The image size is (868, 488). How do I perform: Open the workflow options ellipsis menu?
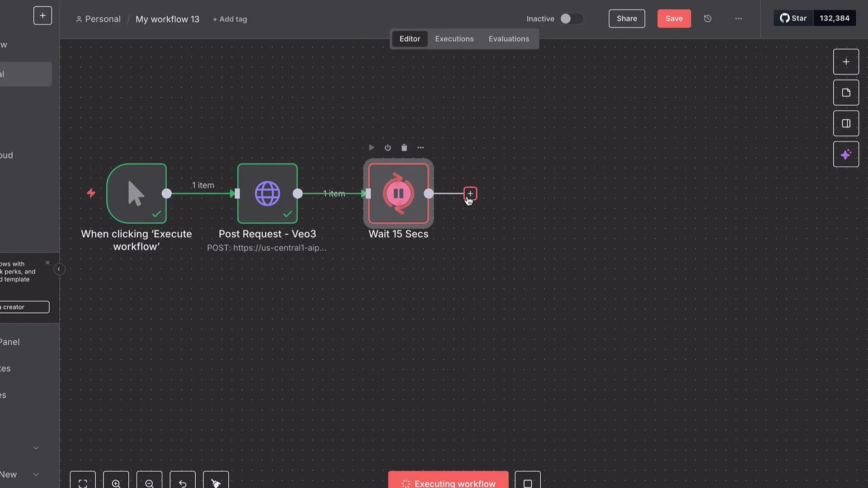coord(738,19)
